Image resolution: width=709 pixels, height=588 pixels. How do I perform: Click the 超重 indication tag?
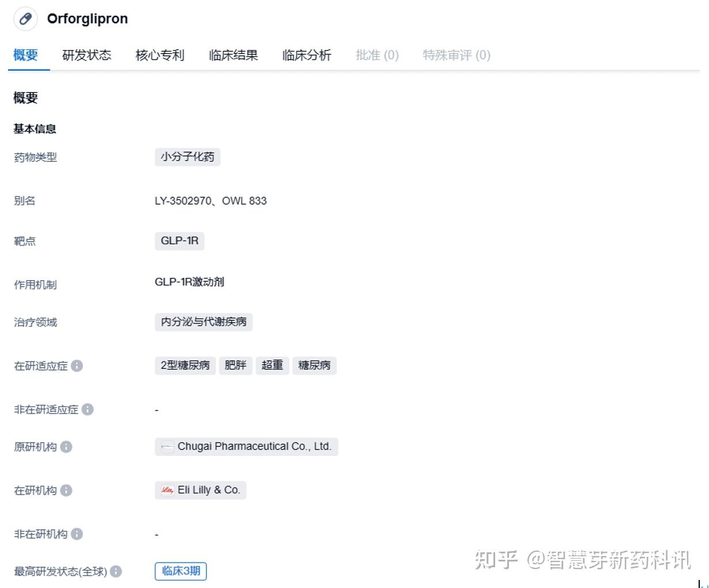tap(272, 365)
